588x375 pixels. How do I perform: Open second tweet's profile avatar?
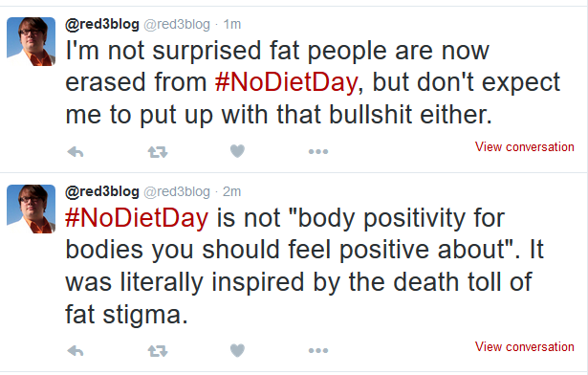coord(32,210)
